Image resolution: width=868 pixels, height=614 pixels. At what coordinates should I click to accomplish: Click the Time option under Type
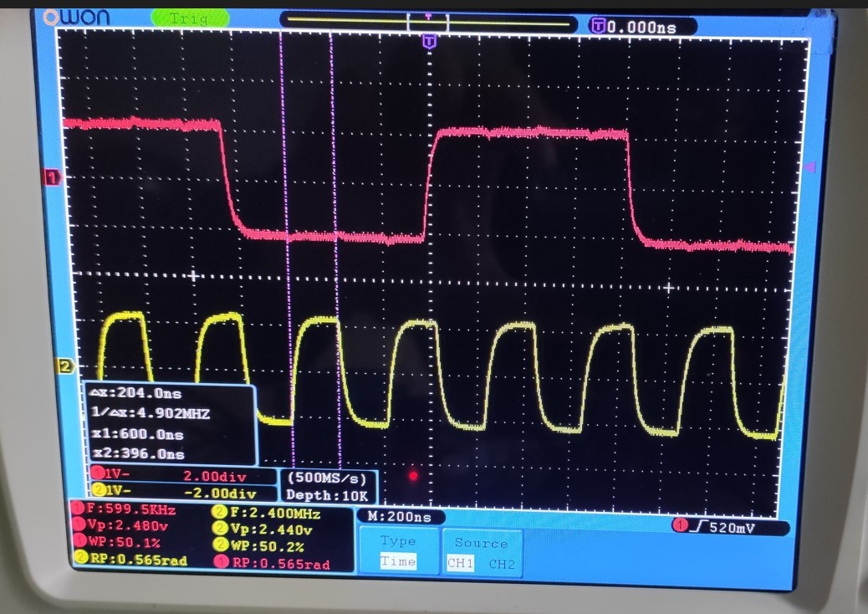point(397,562)
